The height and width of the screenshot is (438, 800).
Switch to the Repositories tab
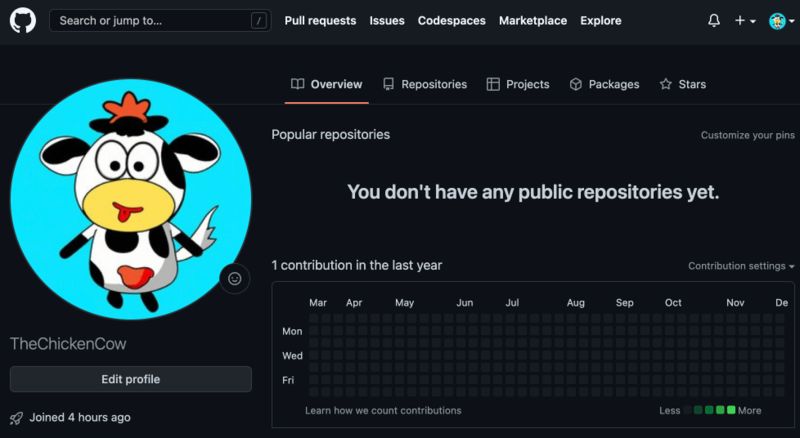click(425, 84)
